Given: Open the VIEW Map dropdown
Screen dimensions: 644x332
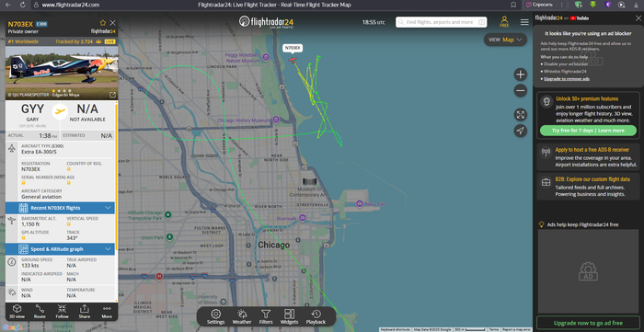Looking at the screenshot, I should click(505, 40).
